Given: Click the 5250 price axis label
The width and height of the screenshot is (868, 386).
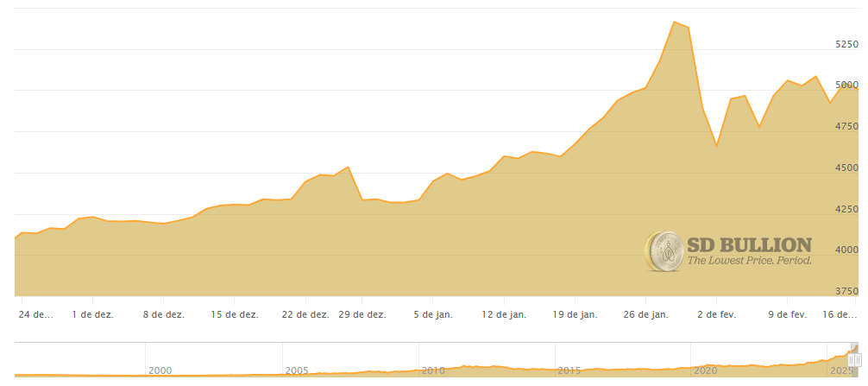Looking at the screenshot, I should tap(846, 43).
